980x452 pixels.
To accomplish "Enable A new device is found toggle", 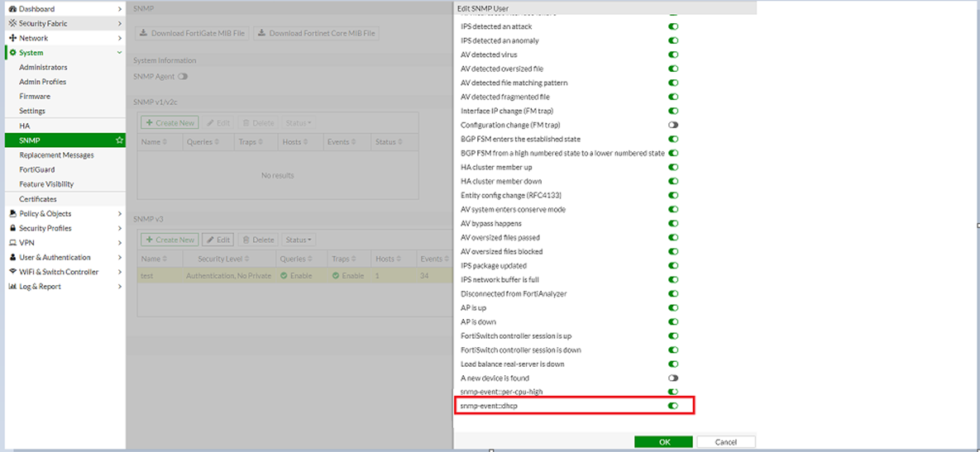I will (x=673, y=378).
